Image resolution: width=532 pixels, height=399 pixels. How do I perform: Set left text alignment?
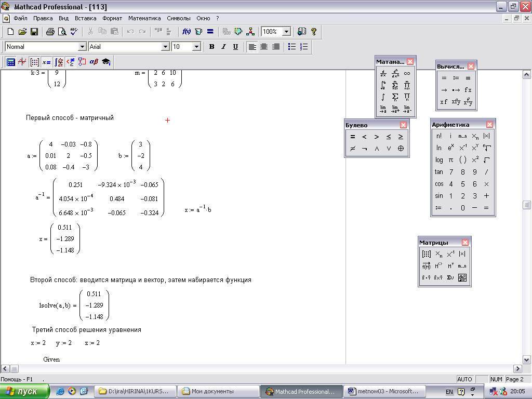pyautogui.click(x=252, y=47)
